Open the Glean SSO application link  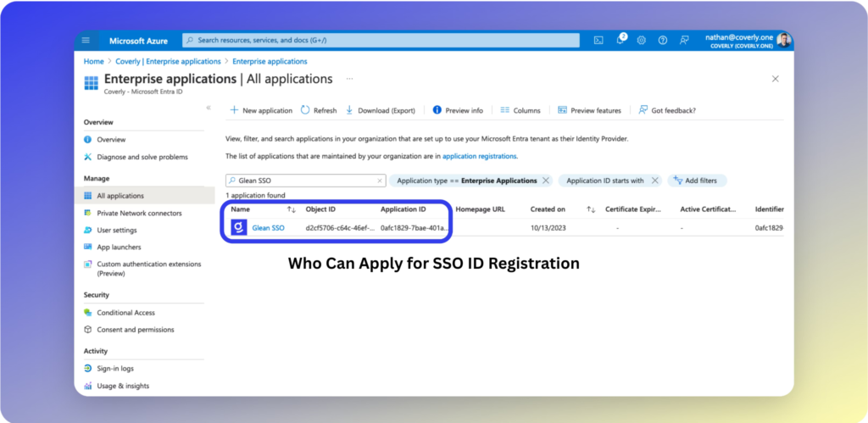[x=269, y=227]
